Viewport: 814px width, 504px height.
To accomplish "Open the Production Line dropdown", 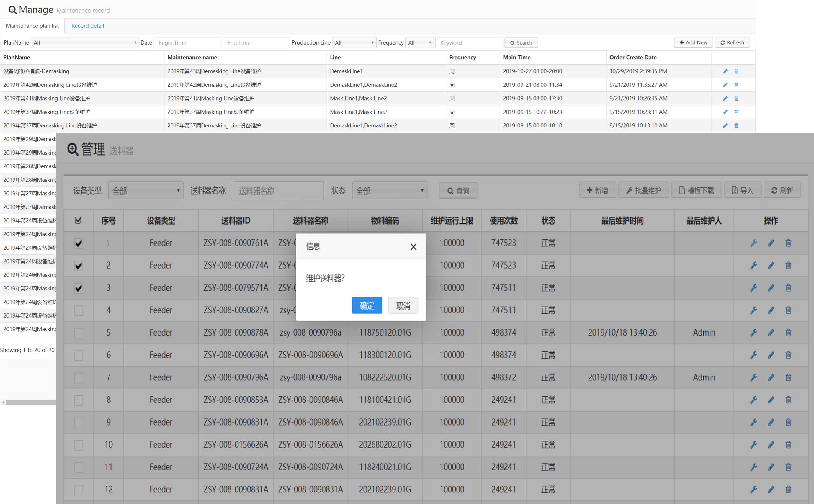I will pos(354,43).
